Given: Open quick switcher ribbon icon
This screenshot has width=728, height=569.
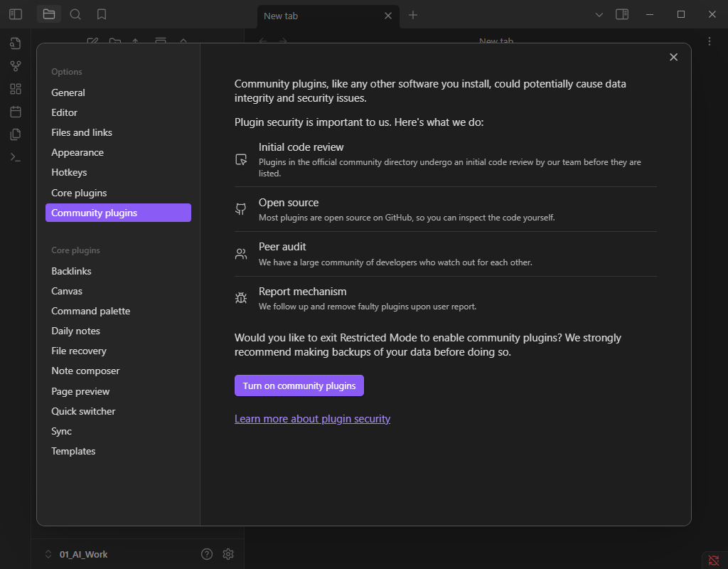Looking at the screenshot, I should tap(16, 43).
